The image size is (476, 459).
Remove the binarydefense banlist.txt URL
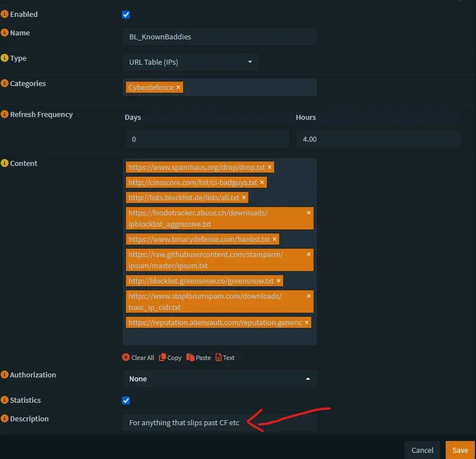[274, 239]
